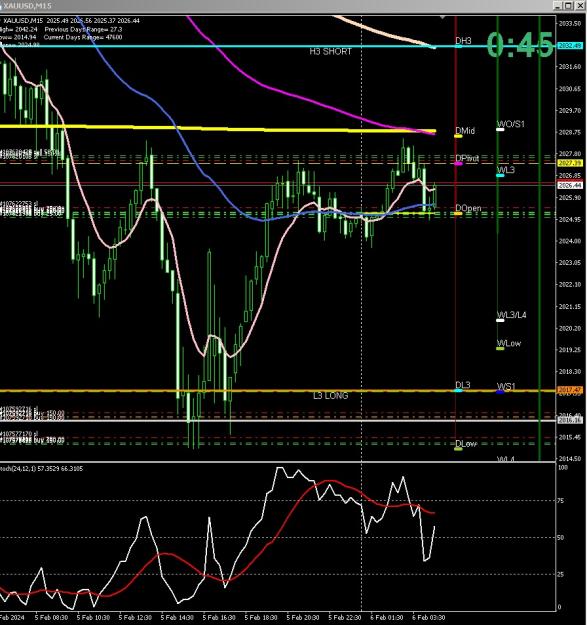The height and width of the screenshot is (625, 587).
Task: Select the H3 SHORT text label
Action: 330,51
